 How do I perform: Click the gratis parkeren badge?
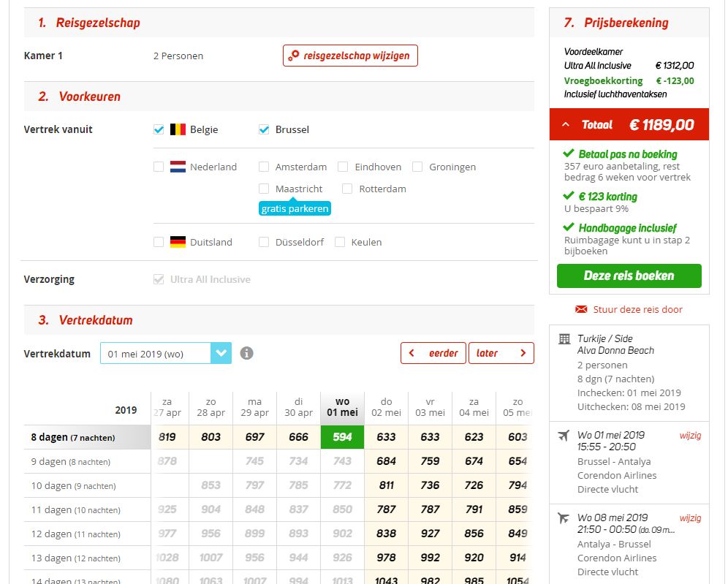pyautogui.click(x=295, y=208)
